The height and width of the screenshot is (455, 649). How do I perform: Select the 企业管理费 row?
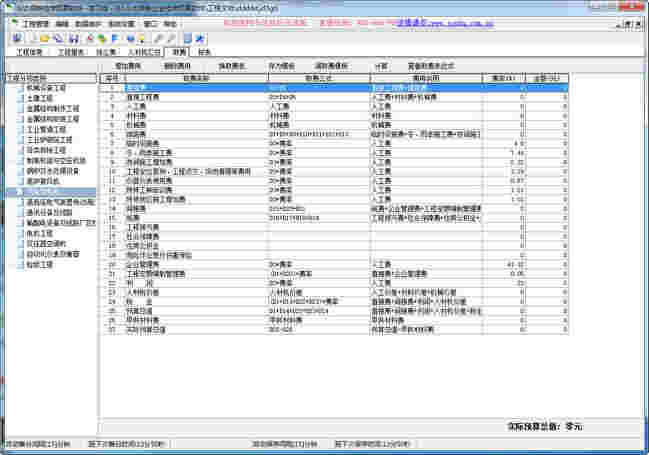(334, 265)
